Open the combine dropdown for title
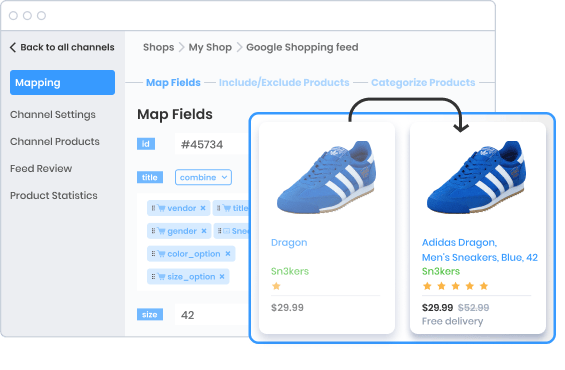This screenshot has height=370, width=565. 203,177
